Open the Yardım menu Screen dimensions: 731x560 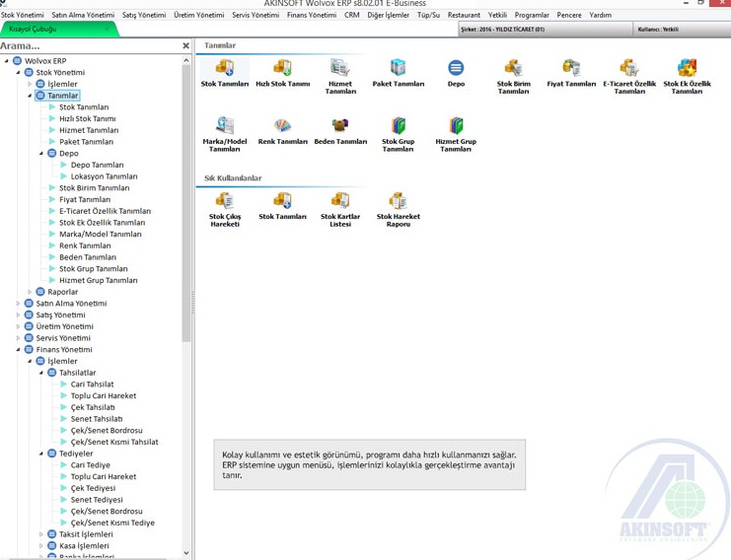click(x=600, y=15)
